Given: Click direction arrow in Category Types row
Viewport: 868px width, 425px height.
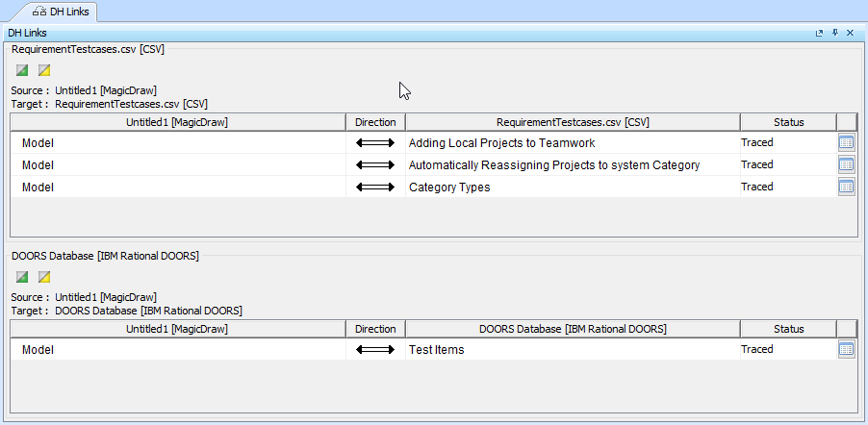Looking at the screenshot, I should (x=375, y=187).
